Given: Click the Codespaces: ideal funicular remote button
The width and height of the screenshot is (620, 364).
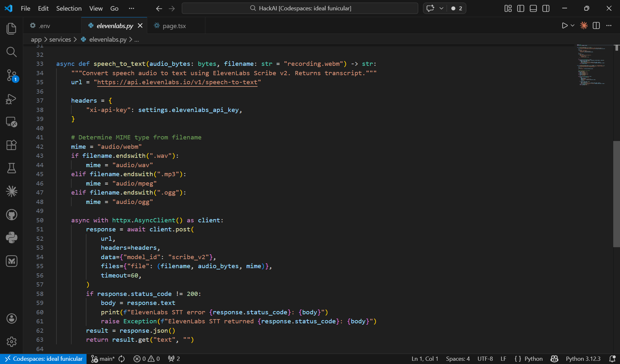Looking at the screenshot, I should click(x=44, y=359).
